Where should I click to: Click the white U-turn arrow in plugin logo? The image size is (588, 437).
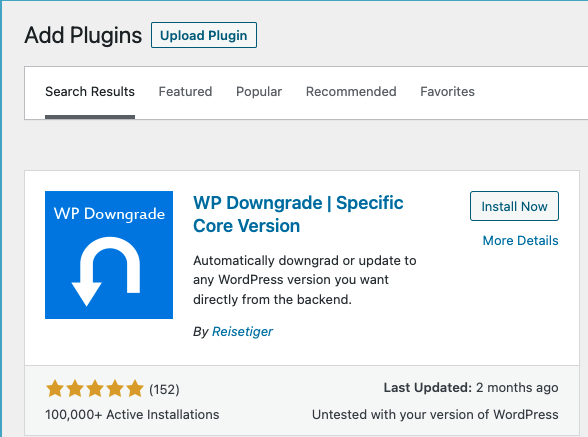[x=106, y=272]
